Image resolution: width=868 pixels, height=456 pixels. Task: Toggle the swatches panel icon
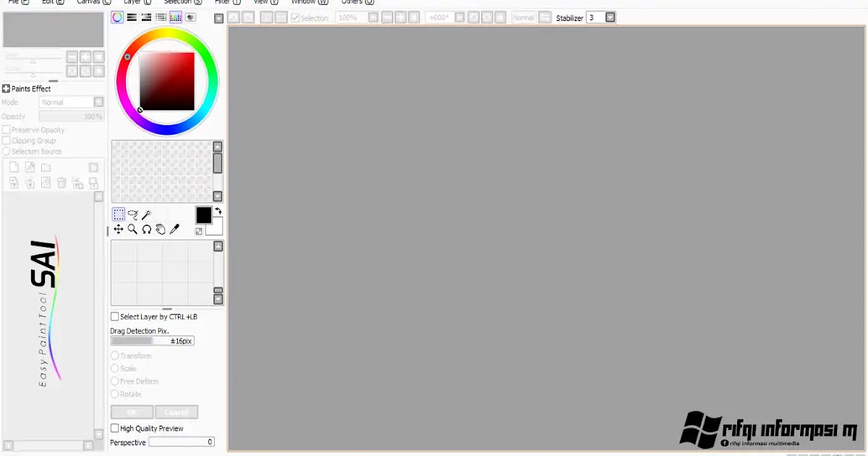tap(175, 17)
